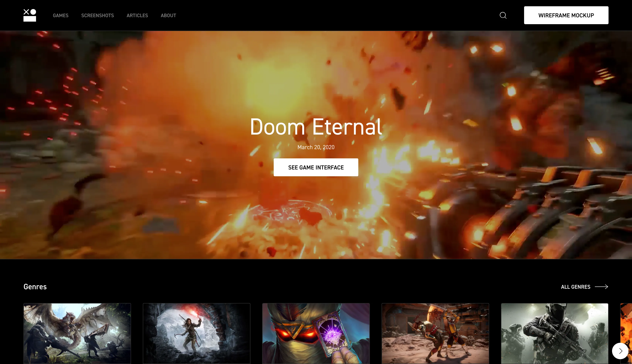Navigate to the Articles page
632x364 pixels.
click(137, 16)
